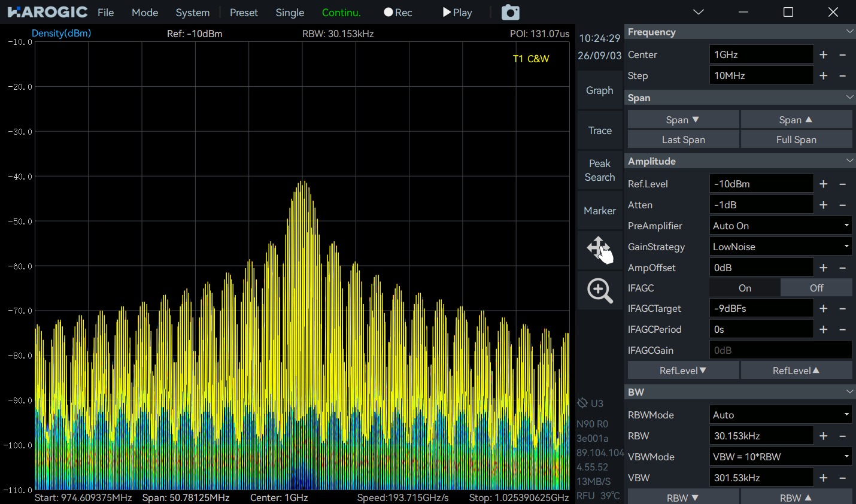Viewport: 856px width, 504px height.
Task: Open the PreAmplifier dropdown
Action: click(x=781, y=226)
